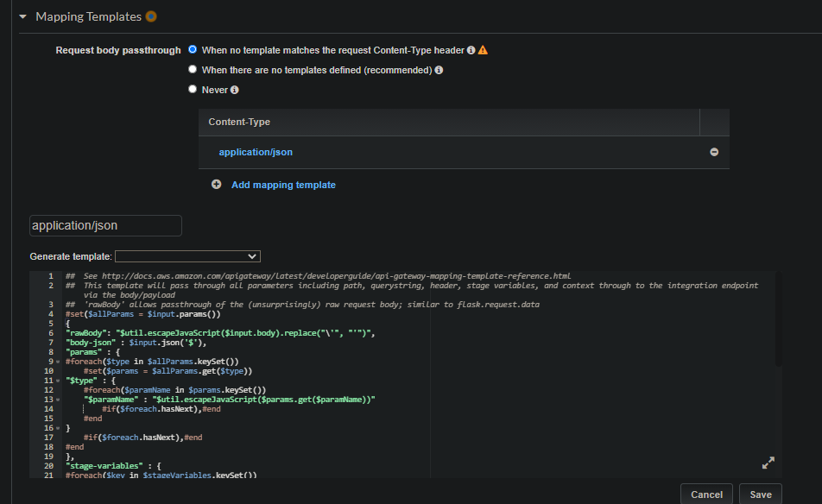
Task: Click the Request body passthrough label
Action: coord(118,50)
